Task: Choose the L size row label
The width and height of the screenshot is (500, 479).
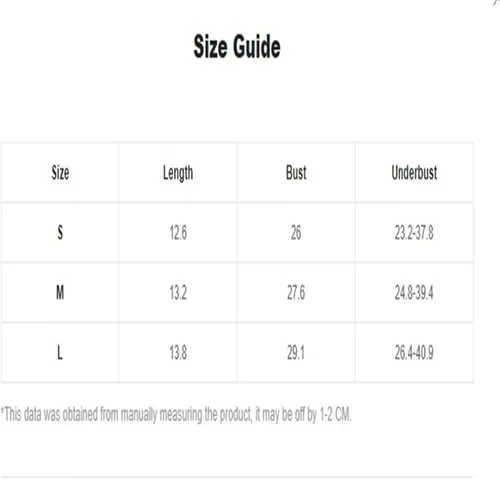Action: 60,352
